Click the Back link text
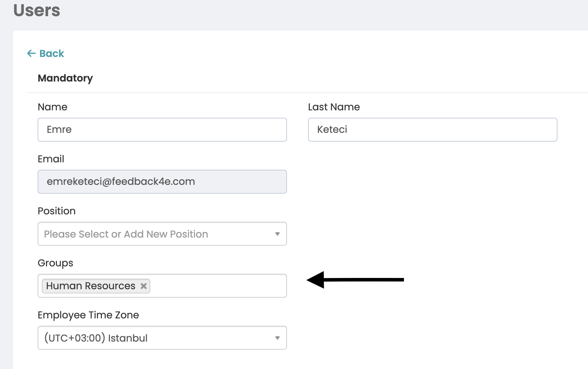This screenshot has height=369, width=588. (x=52, y=53)
